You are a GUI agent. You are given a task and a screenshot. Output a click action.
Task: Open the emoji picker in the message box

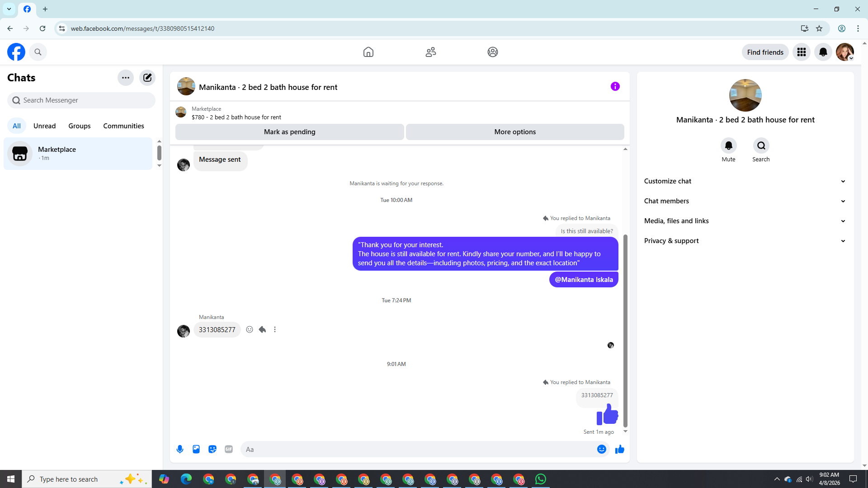coord(601,449)
